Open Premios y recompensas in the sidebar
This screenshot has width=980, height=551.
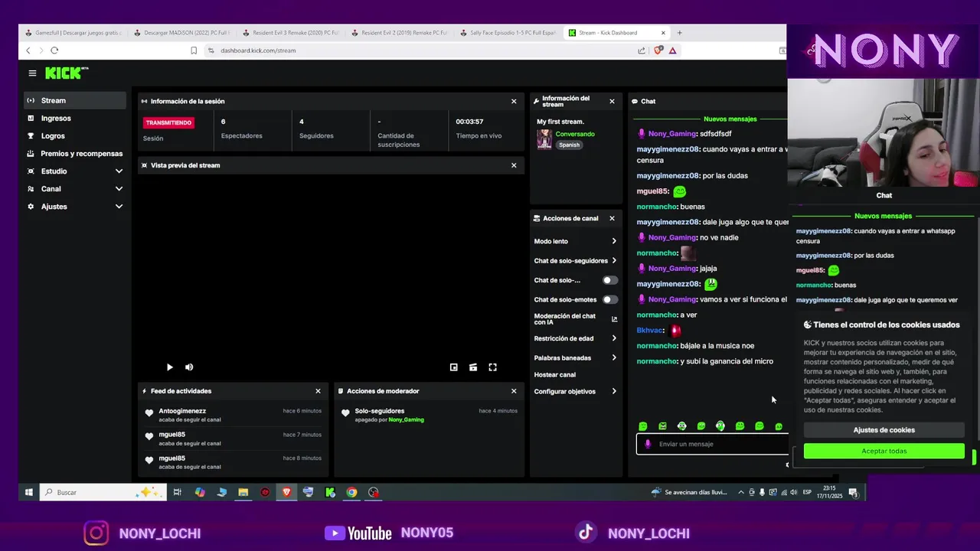coord(74,153)
